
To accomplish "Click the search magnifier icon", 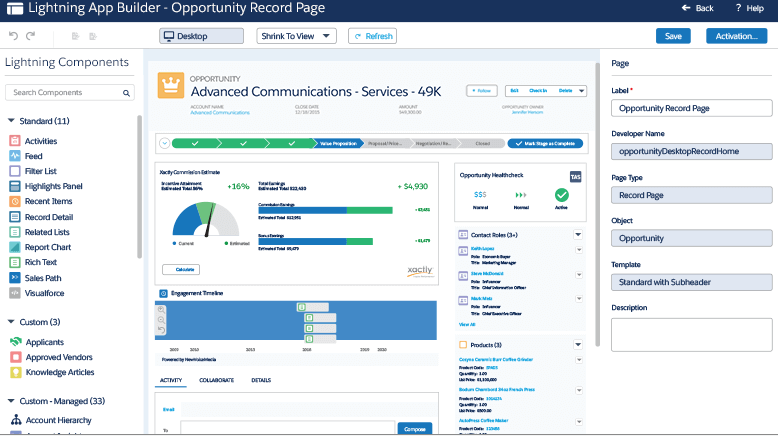I will [x=126, y=93].
